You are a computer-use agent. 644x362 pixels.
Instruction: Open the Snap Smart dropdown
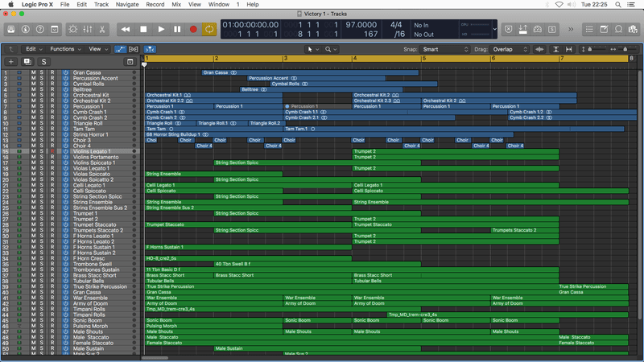(445, 49)
